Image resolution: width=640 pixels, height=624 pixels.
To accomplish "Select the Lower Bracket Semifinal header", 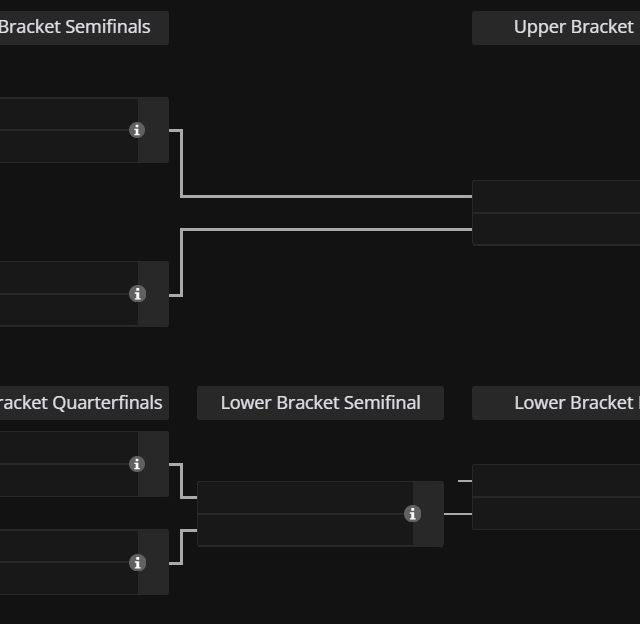I will pyautogui.click(x=320, y=403).
